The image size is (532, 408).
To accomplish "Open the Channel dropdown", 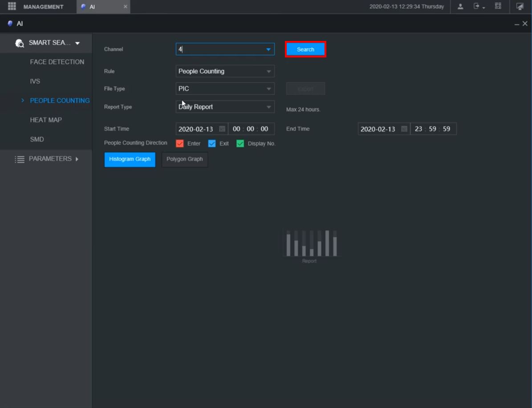I will point(268,49).
